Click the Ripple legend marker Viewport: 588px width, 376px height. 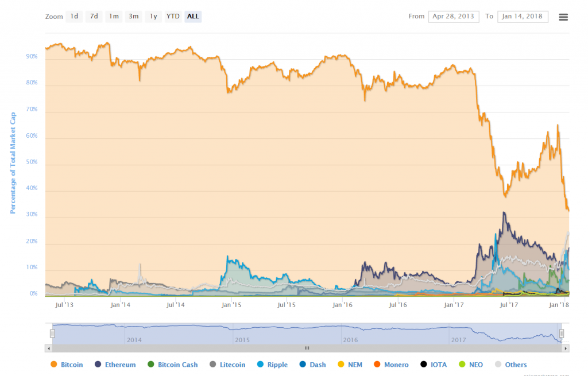click(260, 365)
